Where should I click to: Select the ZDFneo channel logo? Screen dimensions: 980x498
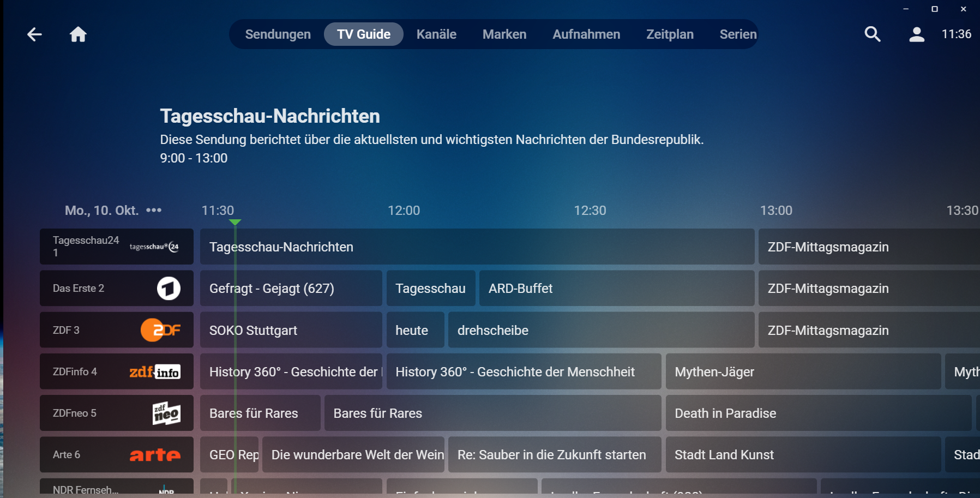166,413
